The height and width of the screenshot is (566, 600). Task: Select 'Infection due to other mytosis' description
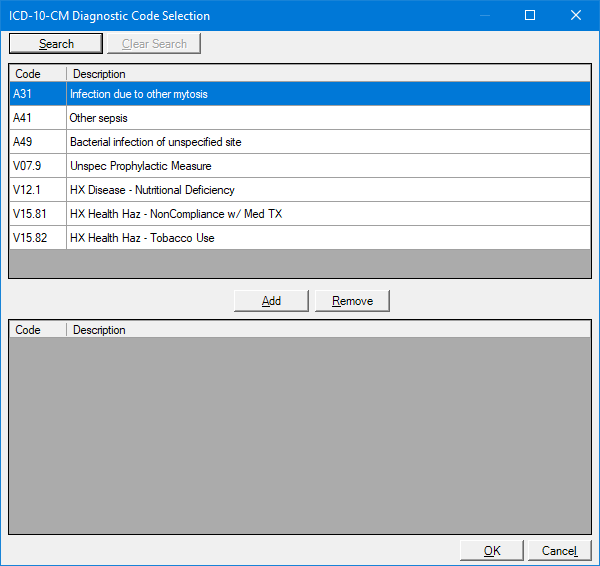[x=328, y=94]
